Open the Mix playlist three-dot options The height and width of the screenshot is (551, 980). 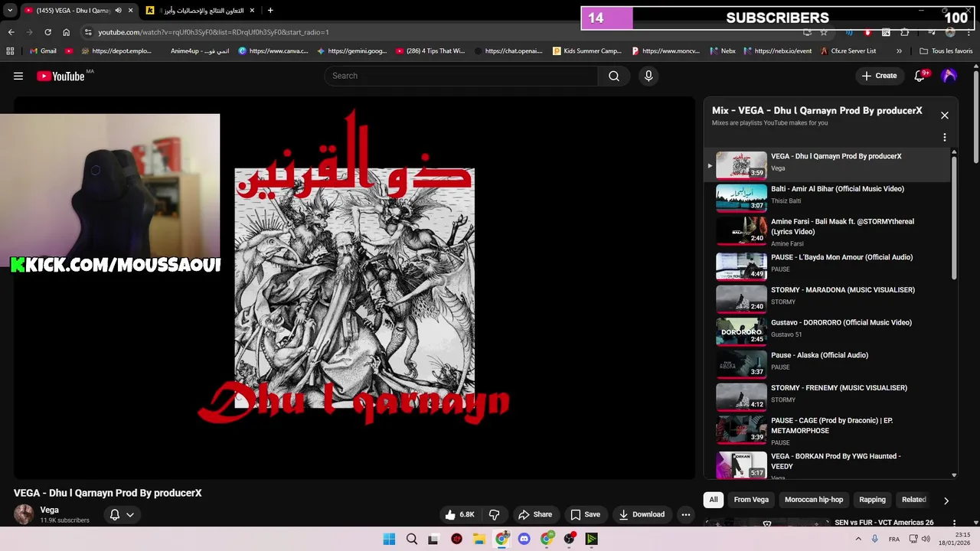pos(945,137)
